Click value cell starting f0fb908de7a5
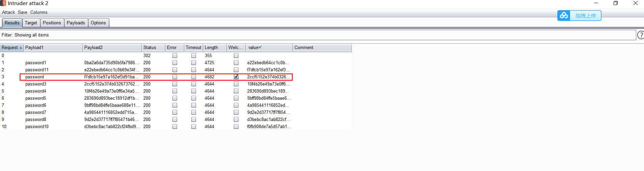 pos(269,126)
